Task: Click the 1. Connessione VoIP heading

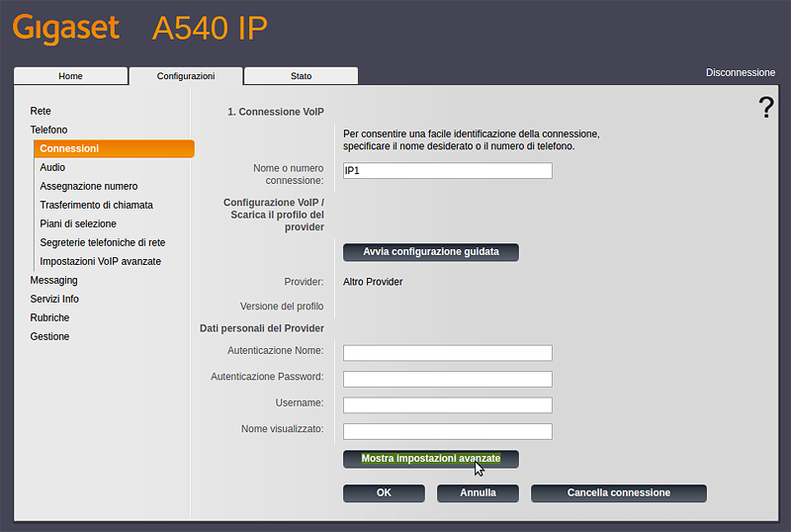Action: pyautogui.click(x=276, y=112)
